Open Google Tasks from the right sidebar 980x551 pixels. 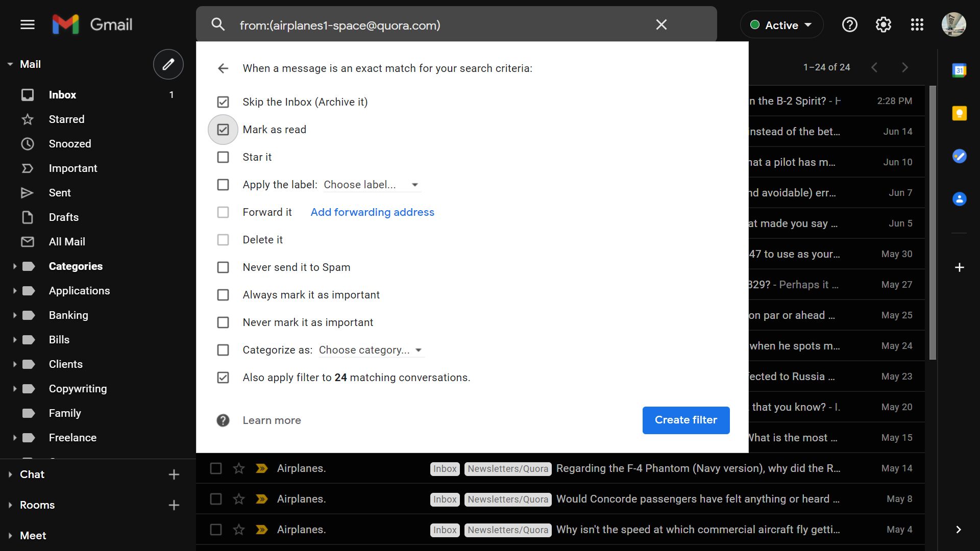960,156
